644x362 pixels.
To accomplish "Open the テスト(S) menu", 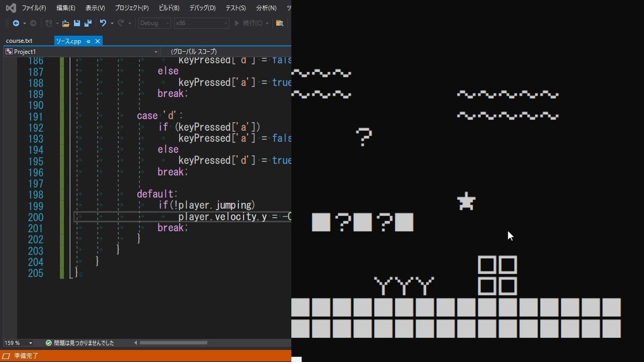I will [235, 8].
